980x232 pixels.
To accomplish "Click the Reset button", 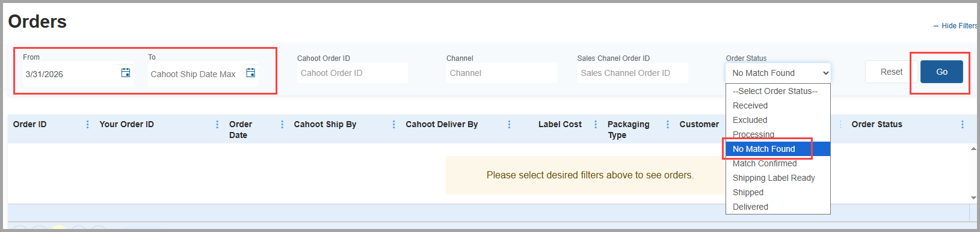I will pyautogui.click(x=891, y=72).
